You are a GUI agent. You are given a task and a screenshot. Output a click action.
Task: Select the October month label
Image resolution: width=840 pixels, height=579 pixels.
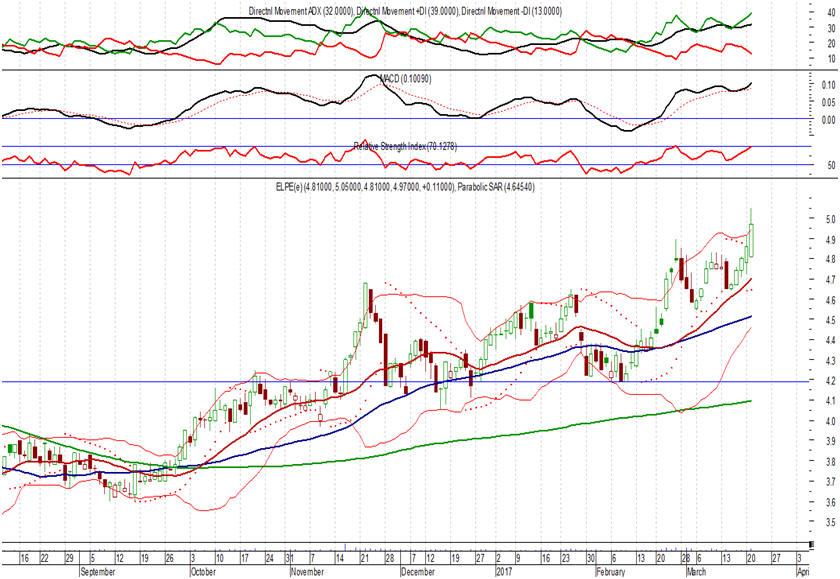coord(203,572)
